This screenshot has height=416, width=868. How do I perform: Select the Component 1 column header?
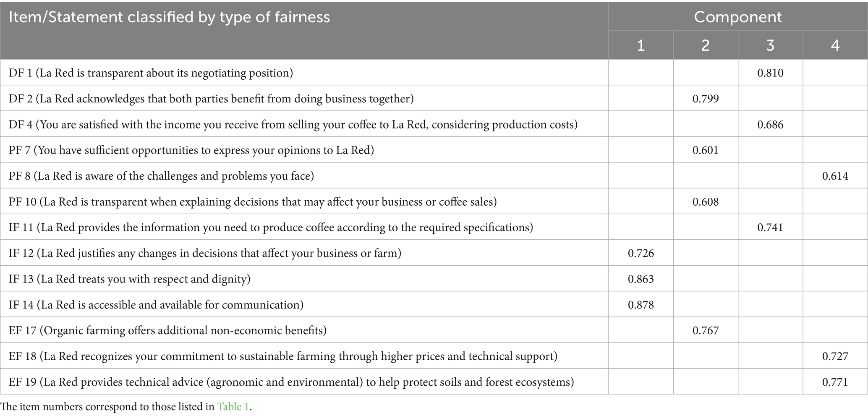click(641, 45)
